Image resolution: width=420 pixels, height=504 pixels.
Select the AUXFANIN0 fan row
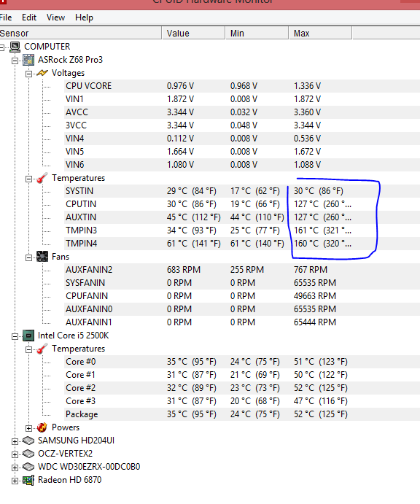(242, 309)
